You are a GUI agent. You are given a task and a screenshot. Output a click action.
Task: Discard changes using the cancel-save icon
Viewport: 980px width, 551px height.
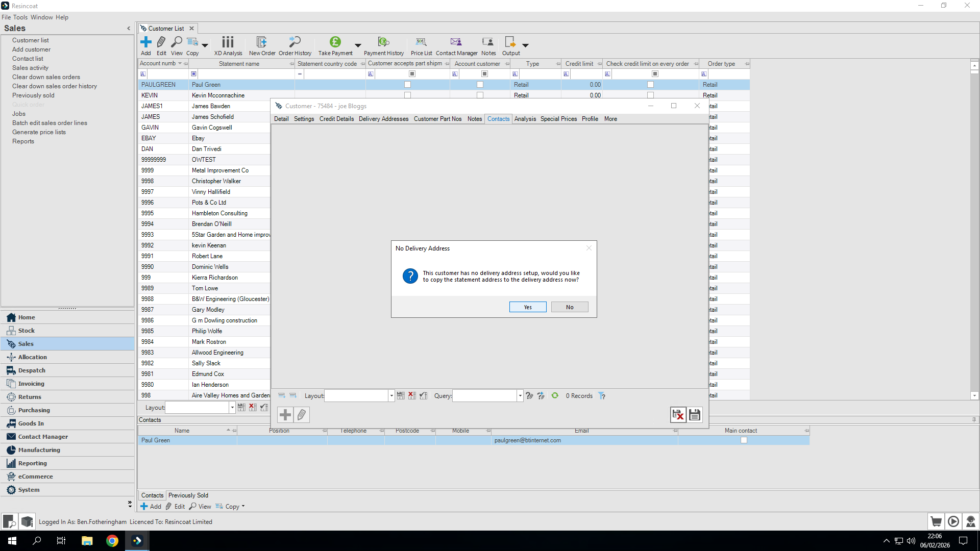coord(678,414)
